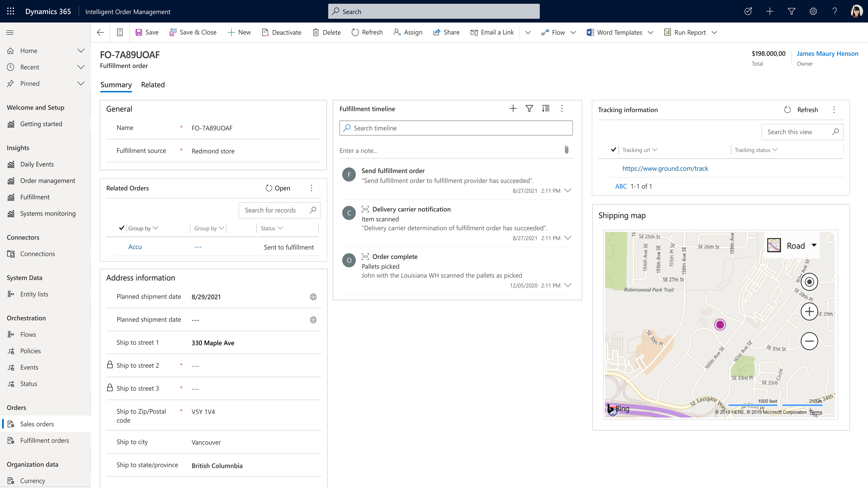Viewport: 868px width, 488px height.
Task: Click the Search timeline input field
Action: coord(455,128)
